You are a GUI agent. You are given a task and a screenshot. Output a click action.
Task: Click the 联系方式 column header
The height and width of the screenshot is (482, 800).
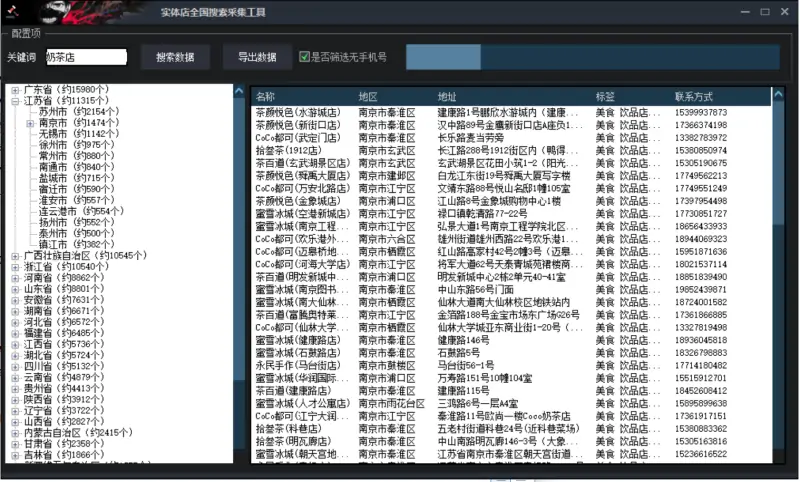click(x=694, y=97)
